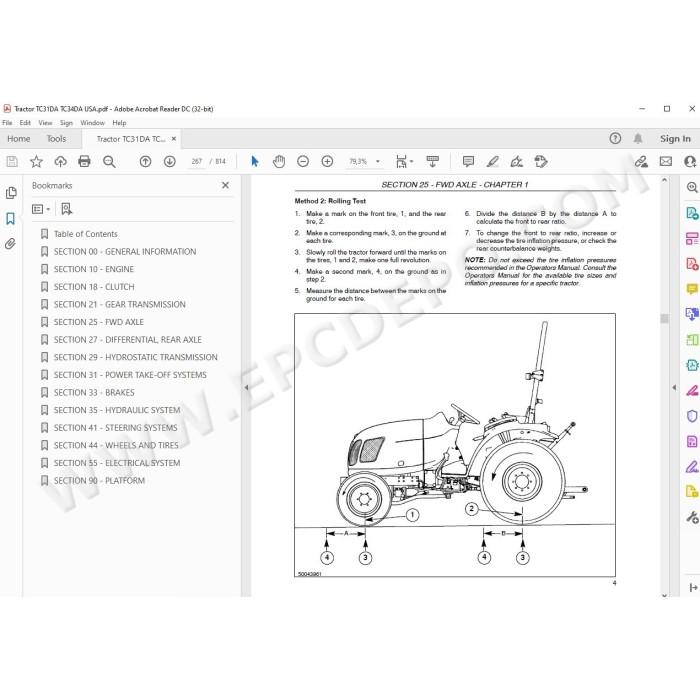
Task: Share the file via the email envelope icon
Action: point(666,161)
